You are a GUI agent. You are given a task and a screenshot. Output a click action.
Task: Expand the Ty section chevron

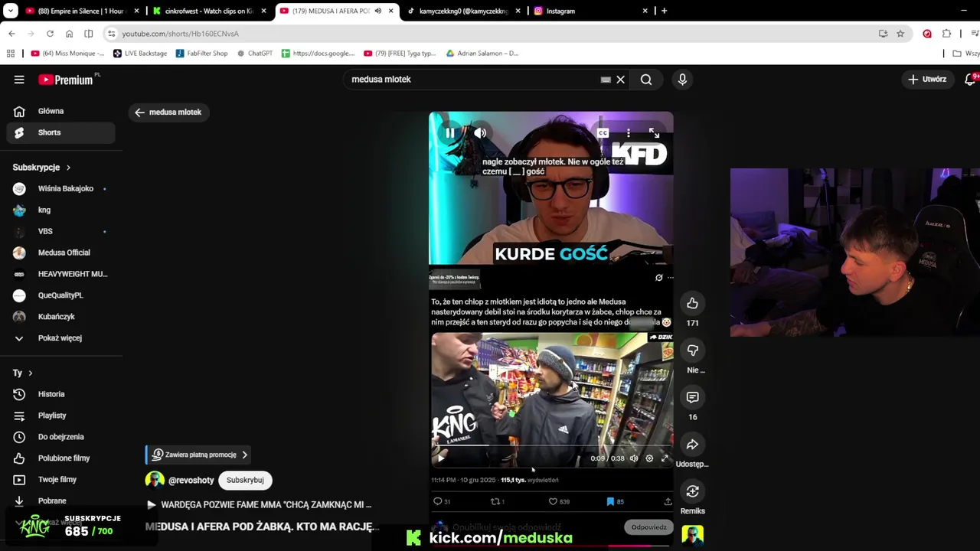pos(31,373)
